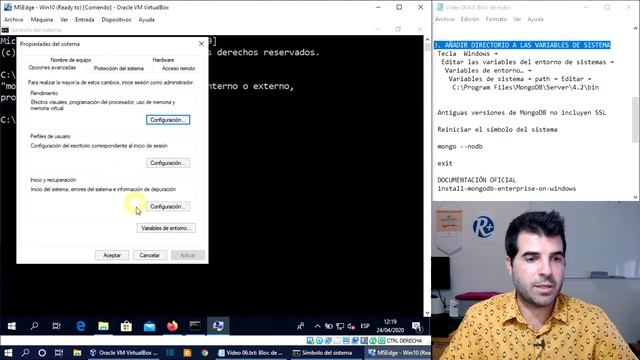Open Notepad Archivo menu
This screenshot has height=360, width=640.
444,19
